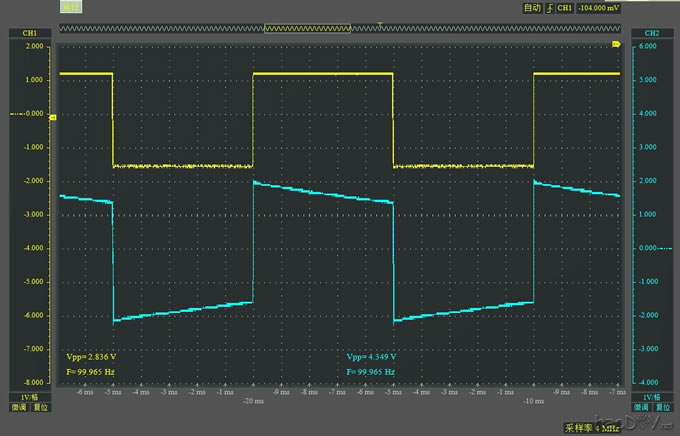Click the trigger source CH1 selector in top bar
Viewport: 680px width, 436px height.
pos(565,8)
